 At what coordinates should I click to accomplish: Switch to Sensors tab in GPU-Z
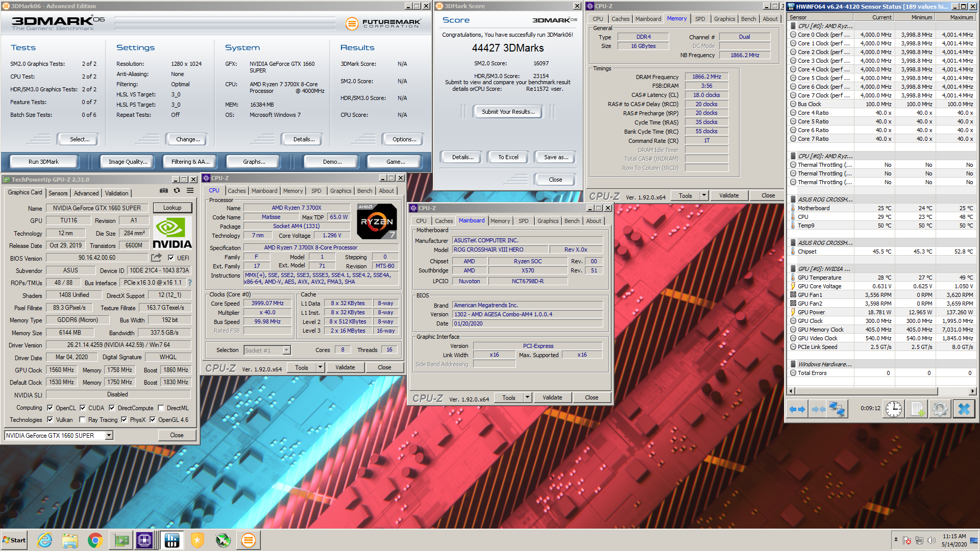pos(58,193)
